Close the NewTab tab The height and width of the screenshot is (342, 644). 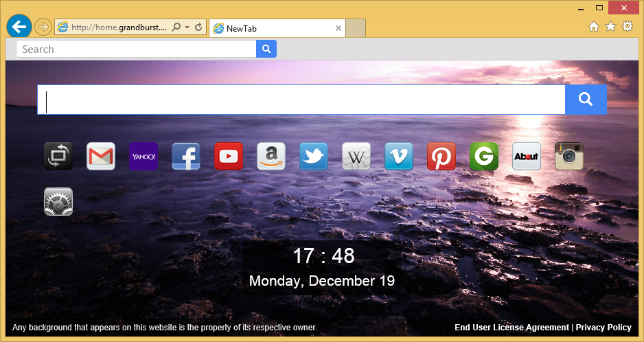point(338,28)
